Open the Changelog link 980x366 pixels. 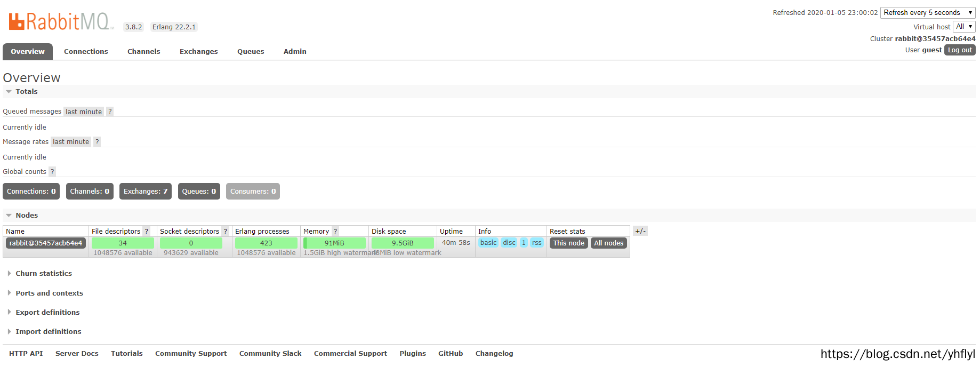point(494,353)
